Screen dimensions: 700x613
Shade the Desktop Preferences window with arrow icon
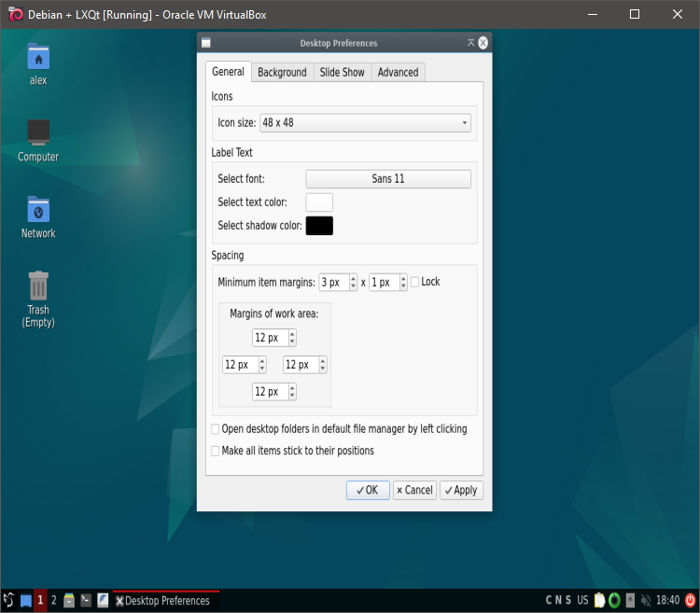[470, 43]
